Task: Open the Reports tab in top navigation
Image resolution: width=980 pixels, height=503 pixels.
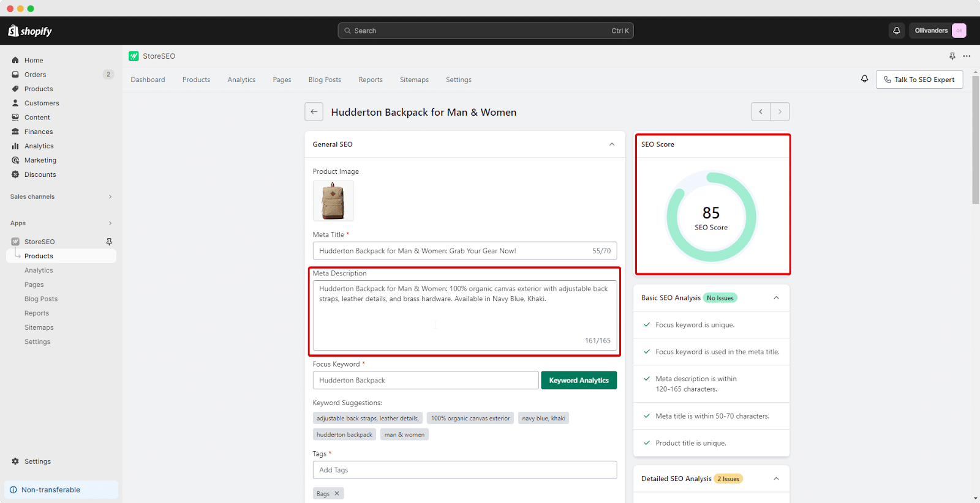Action: (371, 80)
